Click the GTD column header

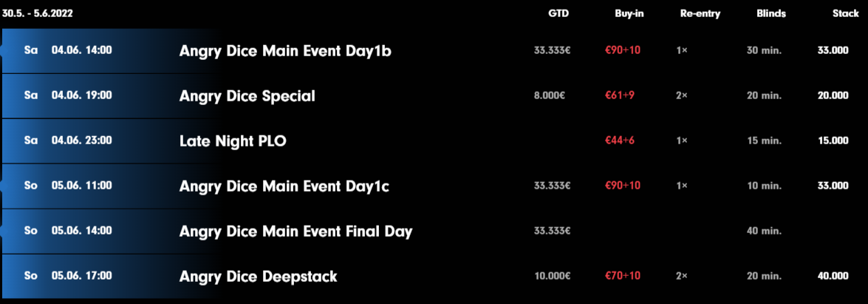558,14
